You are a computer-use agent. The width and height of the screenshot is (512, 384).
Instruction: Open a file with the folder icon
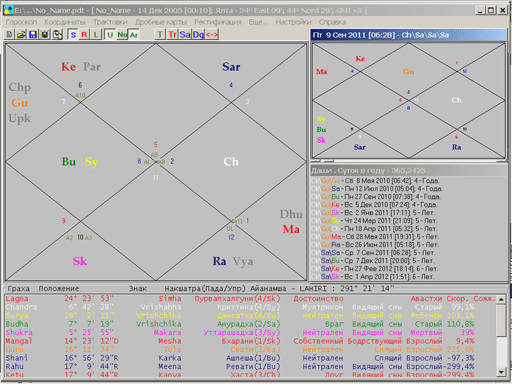(x=21, y=34)
